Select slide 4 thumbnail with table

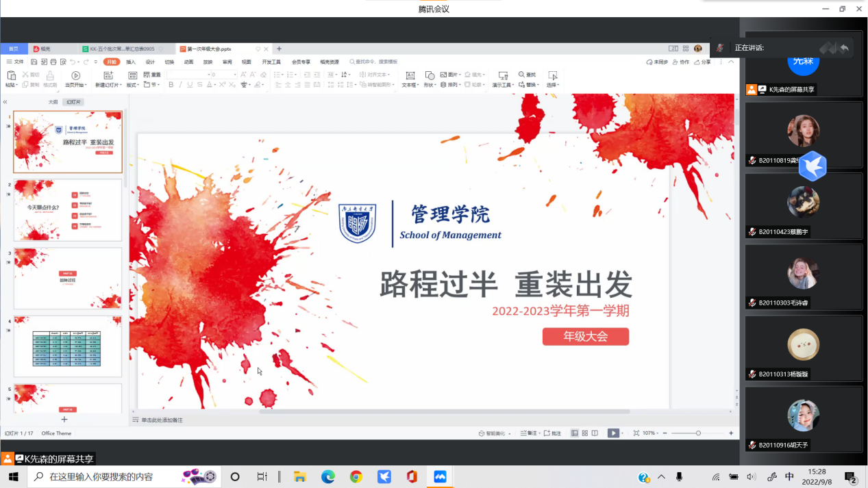click(68, 346)
